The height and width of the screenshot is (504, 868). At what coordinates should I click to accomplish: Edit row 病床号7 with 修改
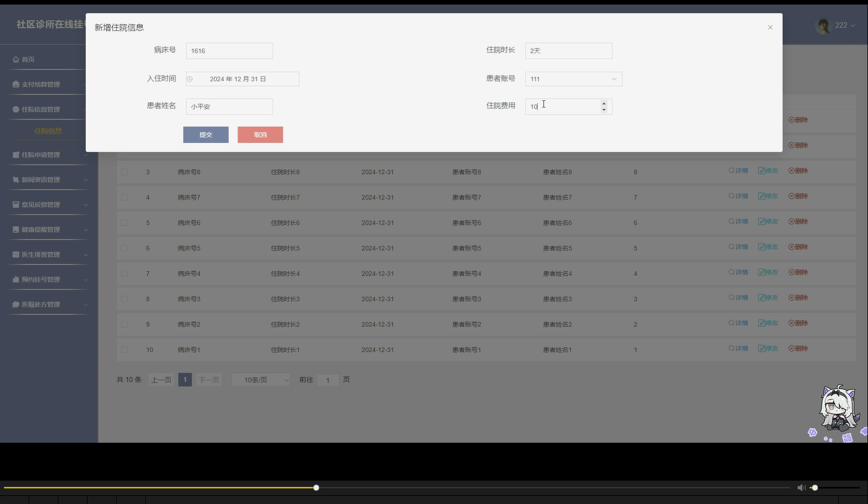(x=768, y=196)
